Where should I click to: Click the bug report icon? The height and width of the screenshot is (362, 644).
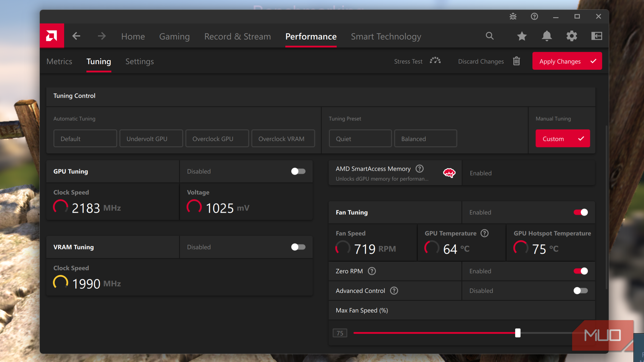coord(513,17)
